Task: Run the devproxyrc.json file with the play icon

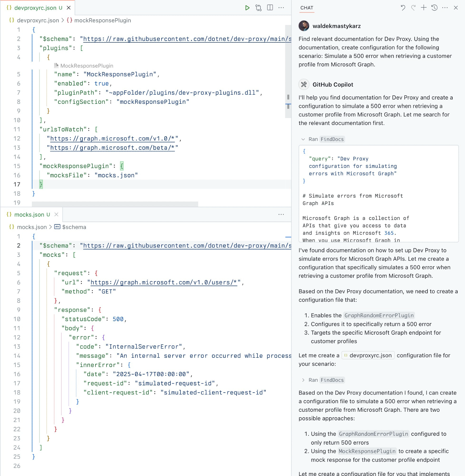Action: coord(247,8)
